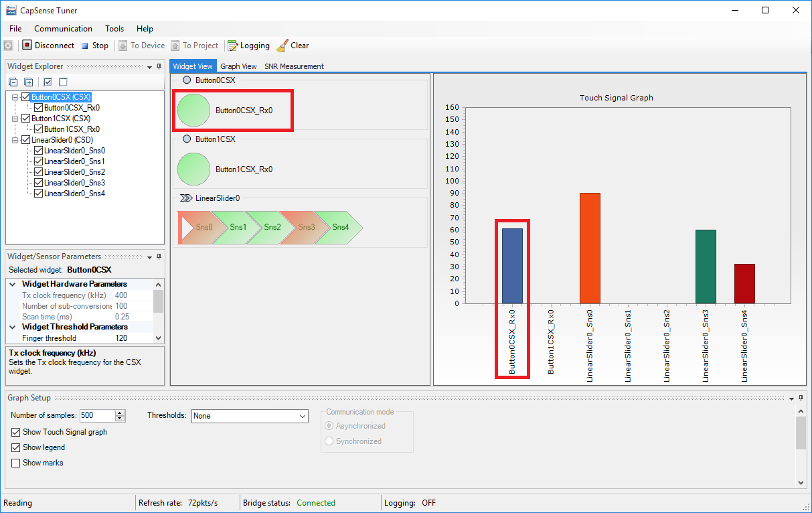Uncheck the LinearSlider0_Sns4 checkbox
The height and width of the screenshot is (513, 812).
pos(38,194)
